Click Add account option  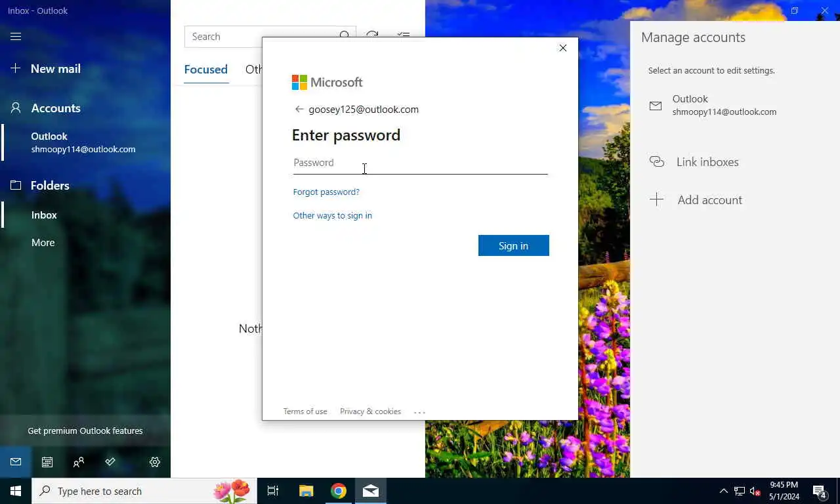[x=709, y=200]
